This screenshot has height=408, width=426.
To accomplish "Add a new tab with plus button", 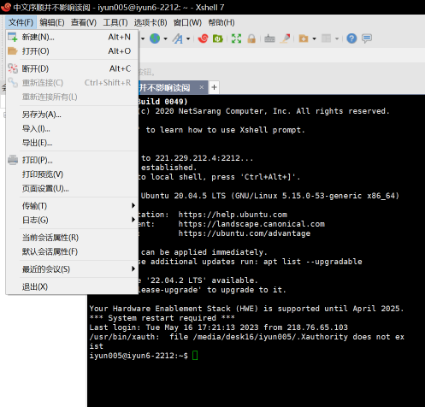I will coord(214,87).
